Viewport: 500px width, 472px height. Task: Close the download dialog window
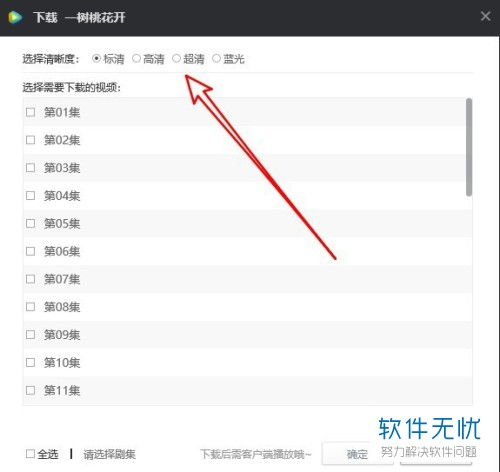pyautogui.click(x=486, y=16)
